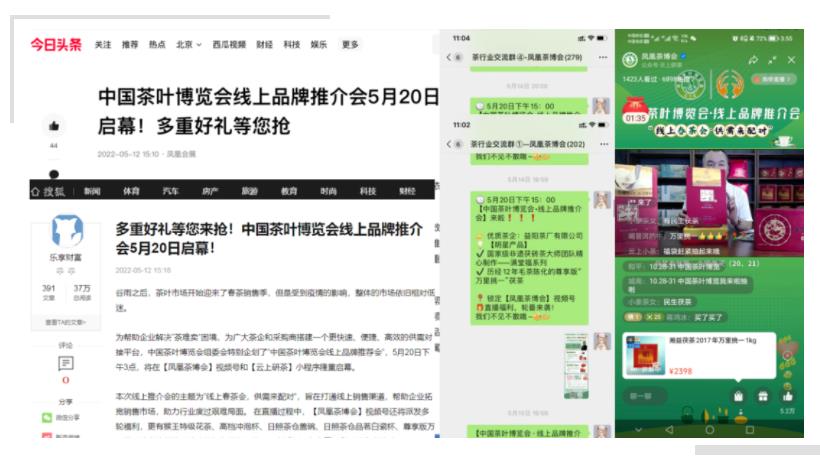This screenshot has height=466, width=820.
Task: Tap Android recent apps square button
Action: 749,430
